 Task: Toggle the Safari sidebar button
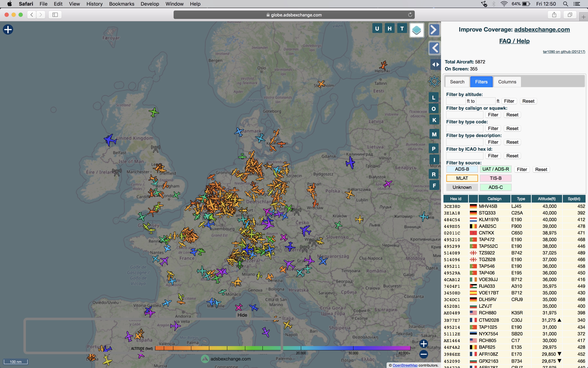coord(55,15)
